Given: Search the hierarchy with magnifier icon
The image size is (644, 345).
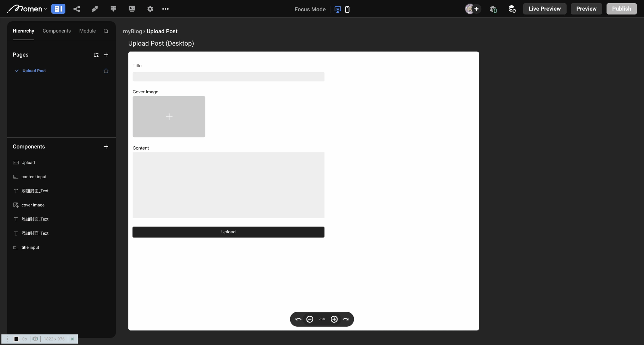Looking at the screenshot, I should pyautogui.click(x=106, y=31).
